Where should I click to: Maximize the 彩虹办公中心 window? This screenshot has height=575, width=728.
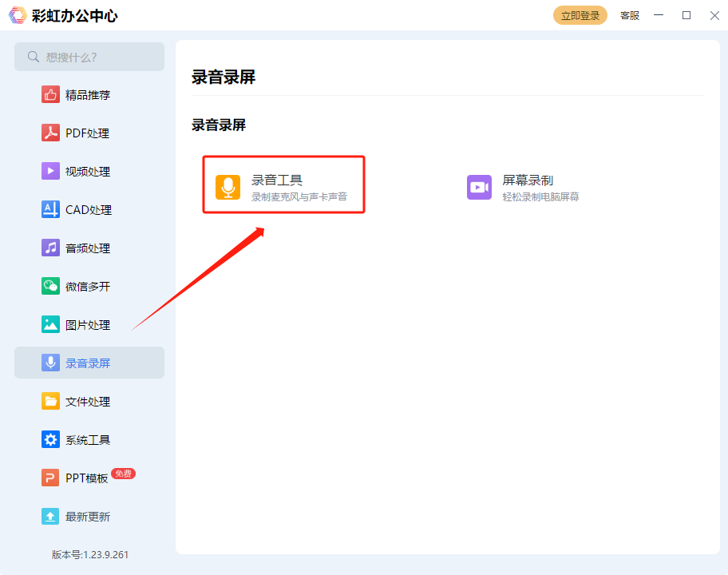pos(686,15)
